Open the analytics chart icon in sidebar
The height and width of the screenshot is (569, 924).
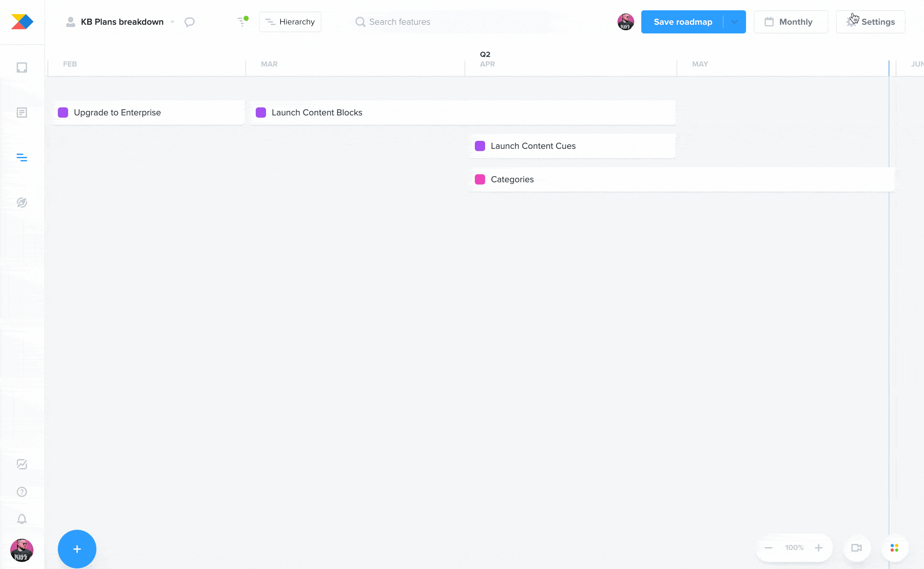[22, 465]
